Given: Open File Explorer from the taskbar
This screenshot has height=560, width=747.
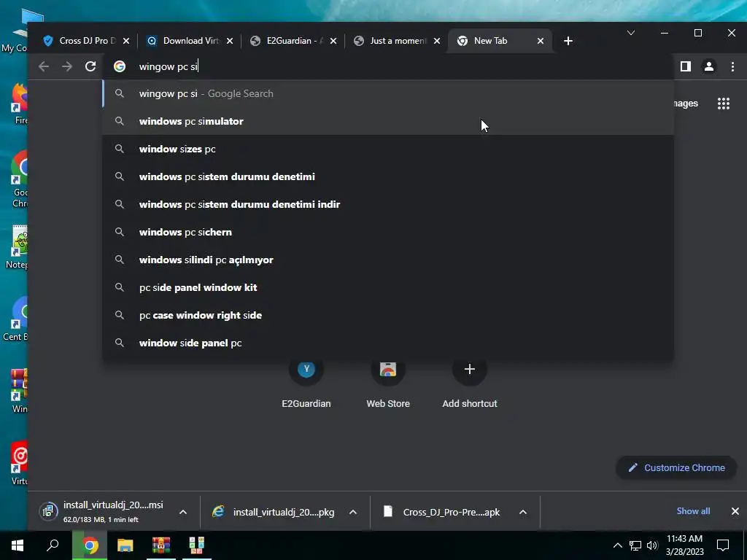Looking at the screenshot, I should coord(125,545).
